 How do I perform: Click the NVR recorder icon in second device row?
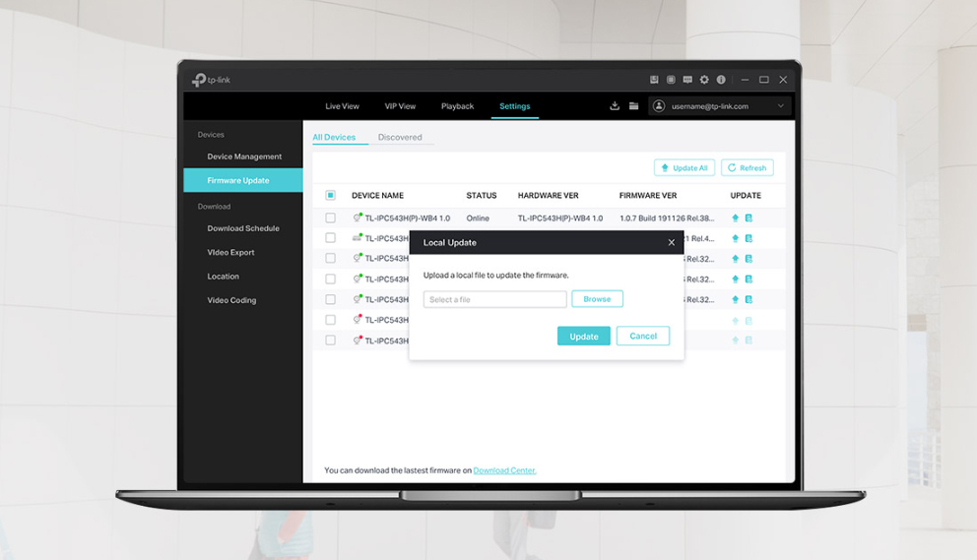tap(358, 238)
